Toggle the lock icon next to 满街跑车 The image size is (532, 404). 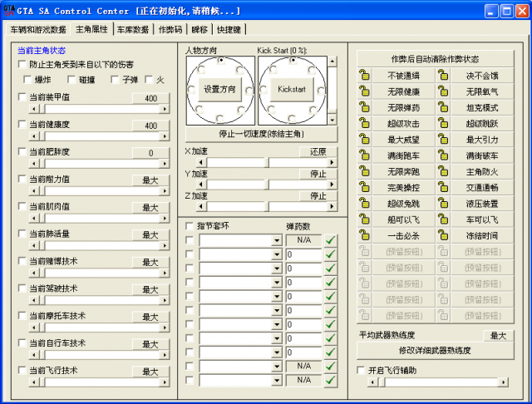click(x=364, y=155)
